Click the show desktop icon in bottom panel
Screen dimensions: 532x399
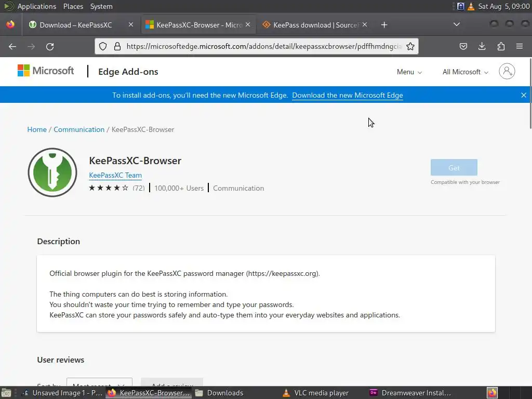pos(6,393)
